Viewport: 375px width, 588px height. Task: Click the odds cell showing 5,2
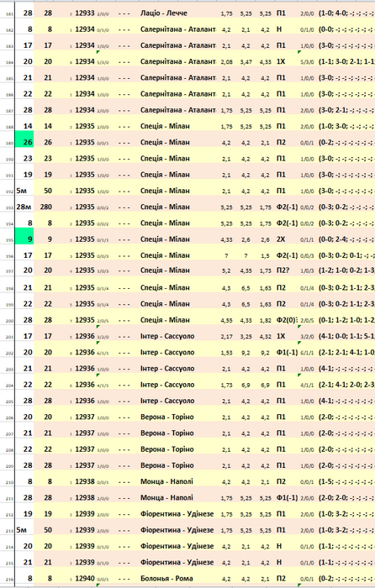(227, 270)
